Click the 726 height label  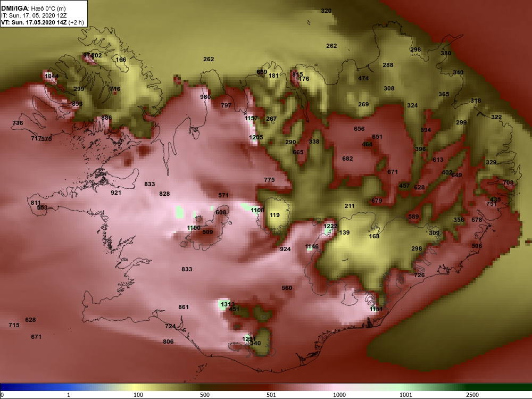click(419, 275)
